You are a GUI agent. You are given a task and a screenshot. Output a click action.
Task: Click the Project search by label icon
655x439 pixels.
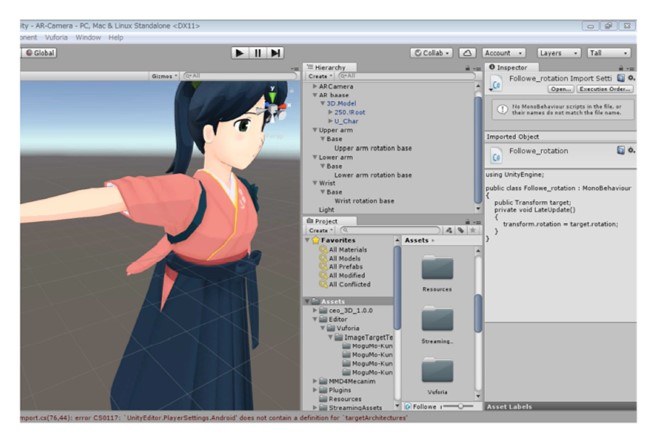pos(461,230)
